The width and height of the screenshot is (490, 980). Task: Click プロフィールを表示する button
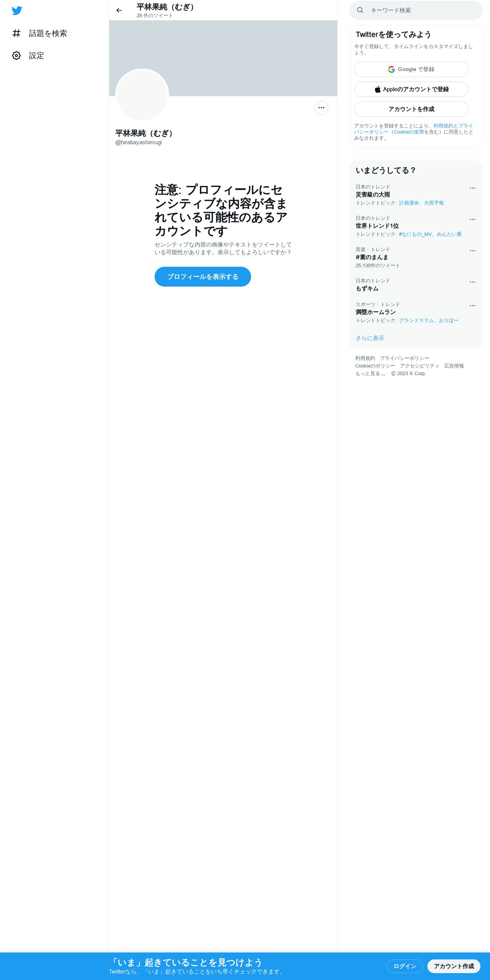tap(203, 277)
